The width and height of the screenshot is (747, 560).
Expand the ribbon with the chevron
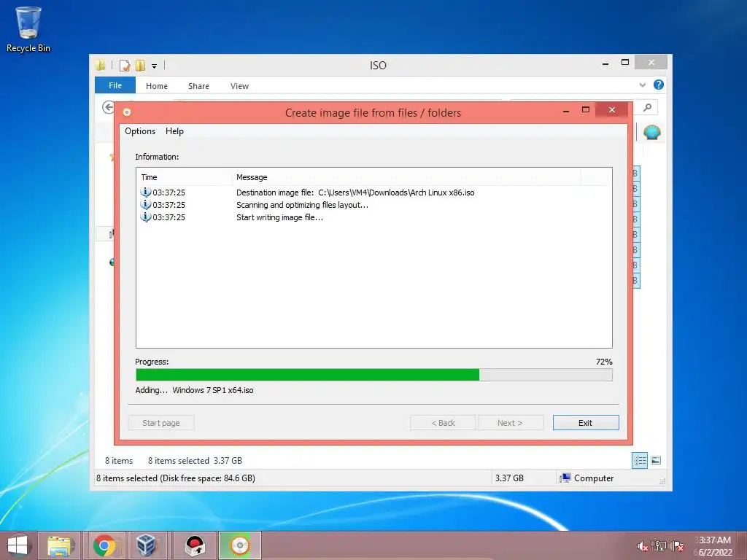[642, 85]
